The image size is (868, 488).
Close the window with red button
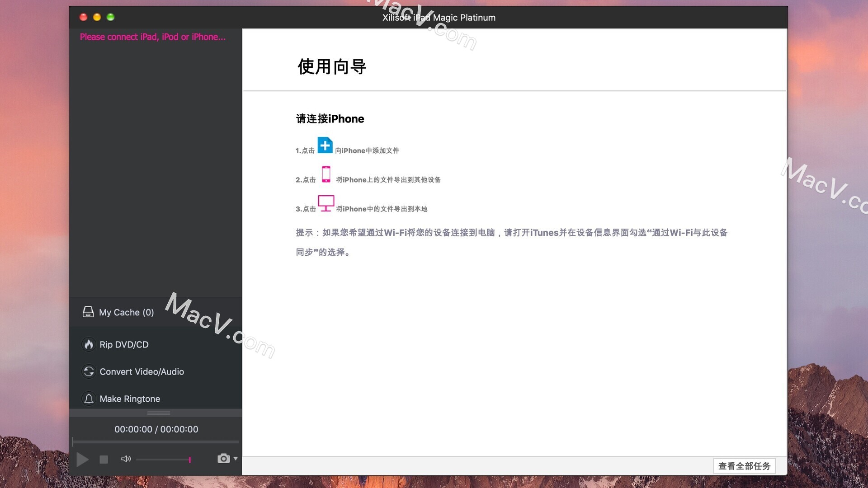83,17
